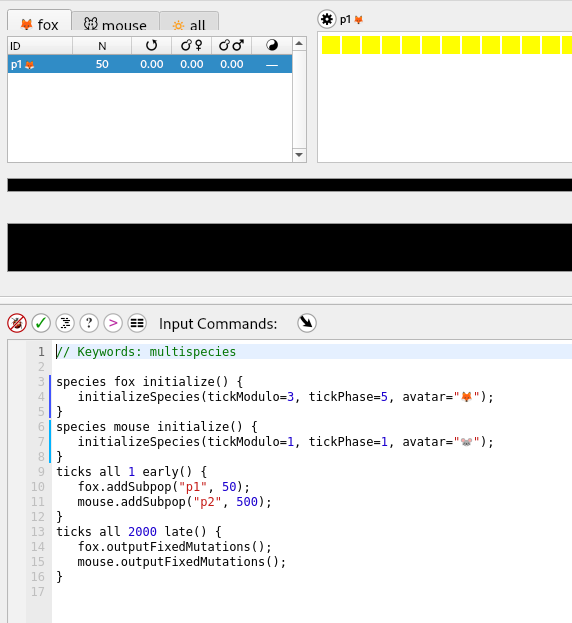Click the species fox initialize() line
Screen dimensions: 572x623
point(149,381)
